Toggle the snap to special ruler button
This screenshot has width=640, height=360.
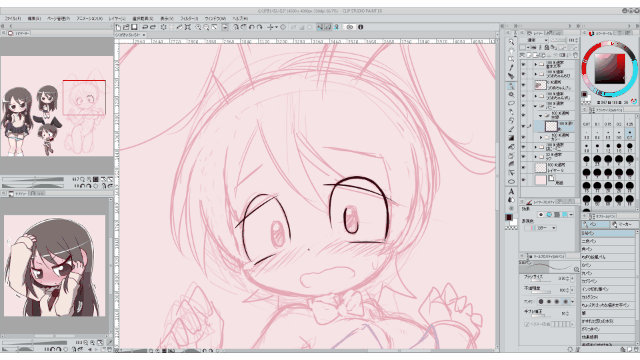tap(328, 27)
